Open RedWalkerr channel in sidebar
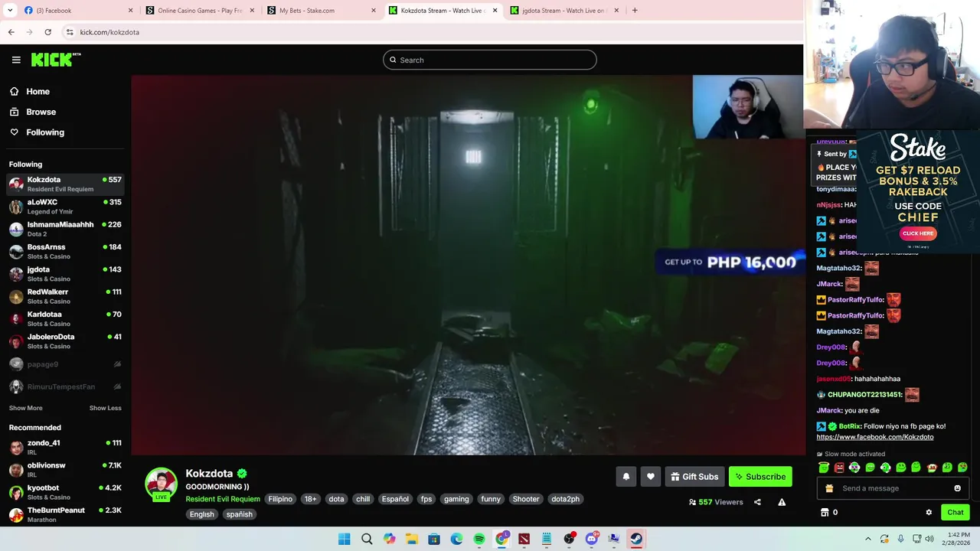980x551 pixels. [x=65, y=296]
